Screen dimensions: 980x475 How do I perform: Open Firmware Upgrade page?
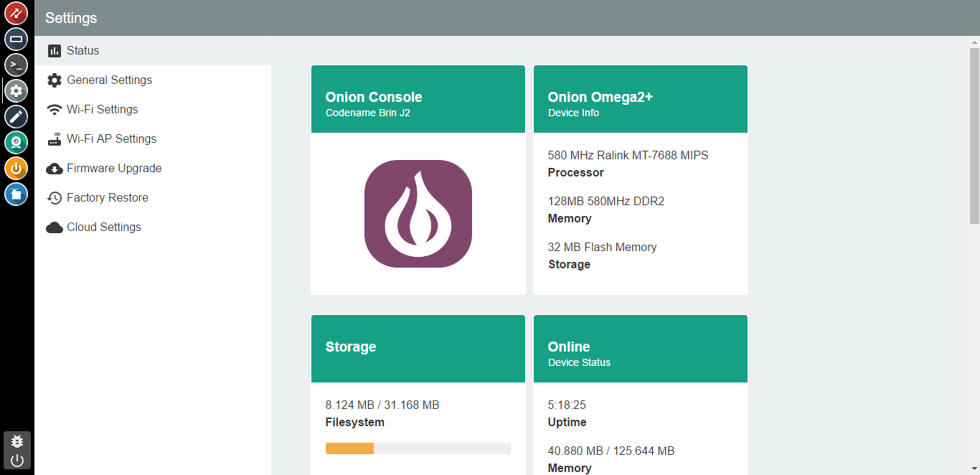[x=153, y=168]
